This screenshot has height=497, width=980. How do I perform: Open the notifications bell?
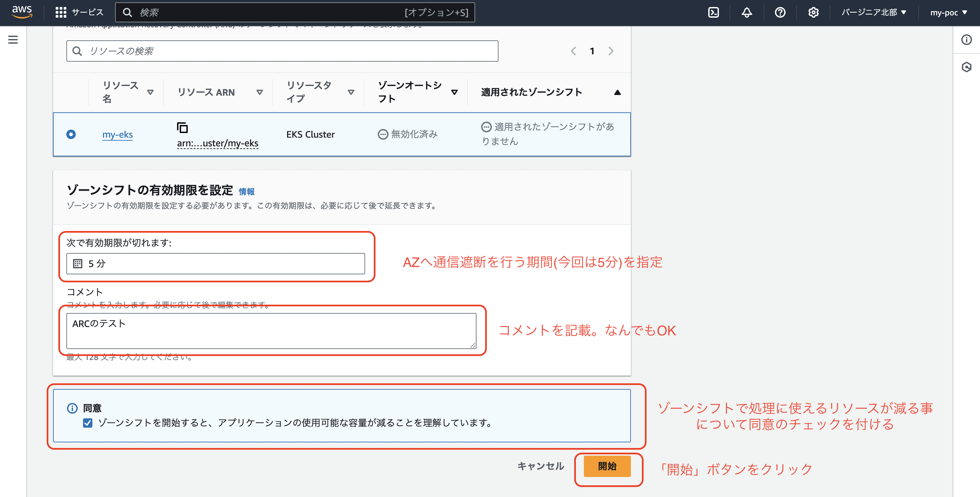(747, 13)
